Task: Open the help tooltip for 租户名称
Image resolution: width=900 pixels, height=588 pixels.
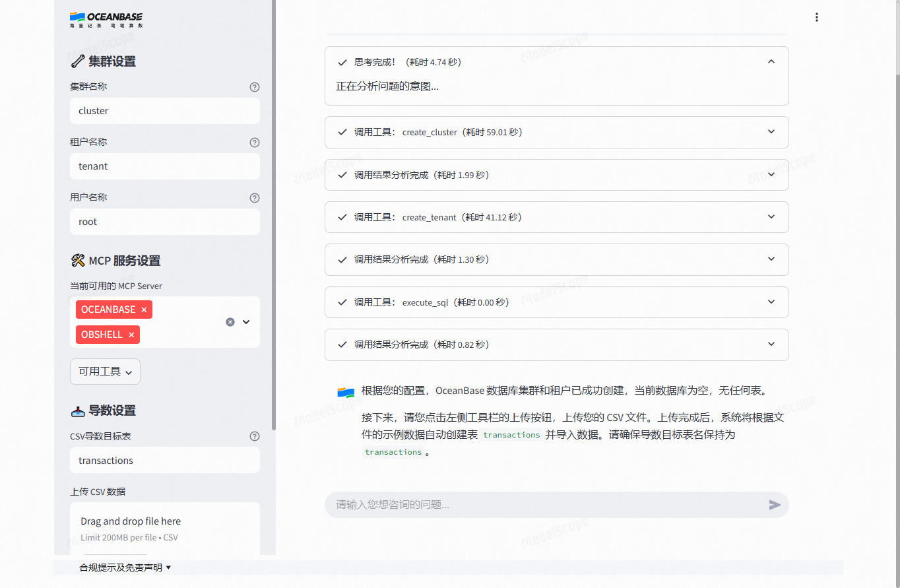Action: 254,142
